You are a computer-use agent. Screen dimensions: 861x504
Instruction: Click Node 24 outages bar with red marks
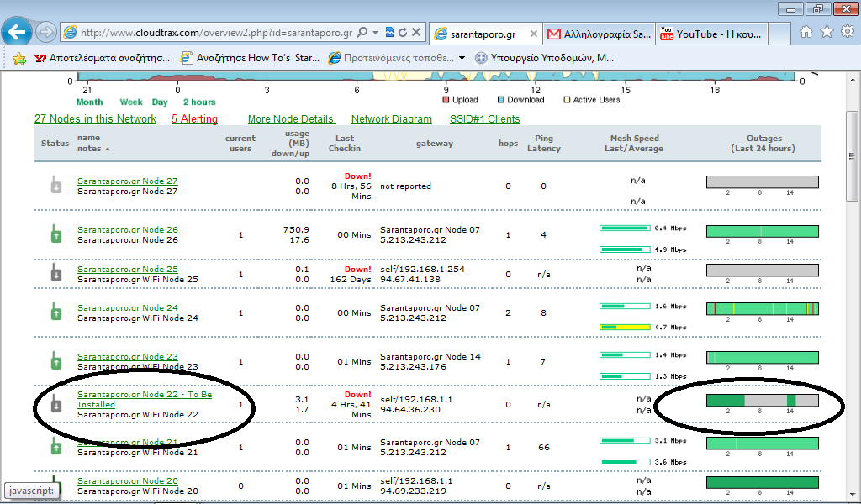(762, 309)
